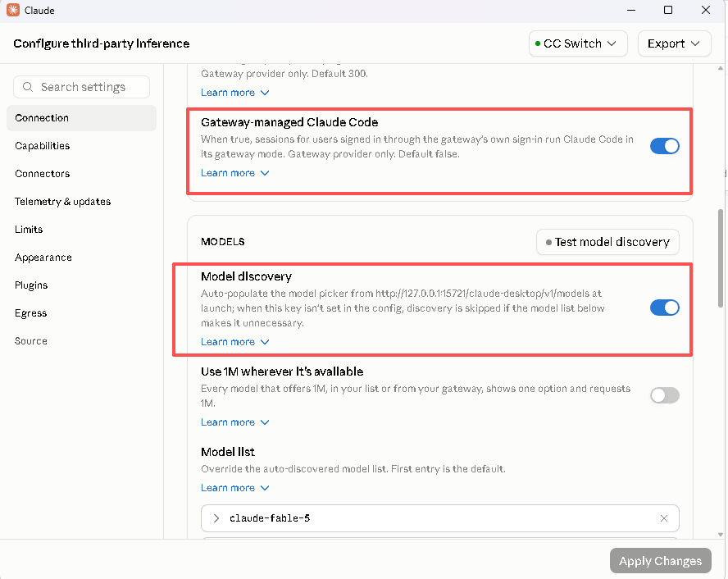This screenshot has width=728, height=579.
Task: Toggle Gateway-managed Claude Code switch off
Action: [664, 146]
